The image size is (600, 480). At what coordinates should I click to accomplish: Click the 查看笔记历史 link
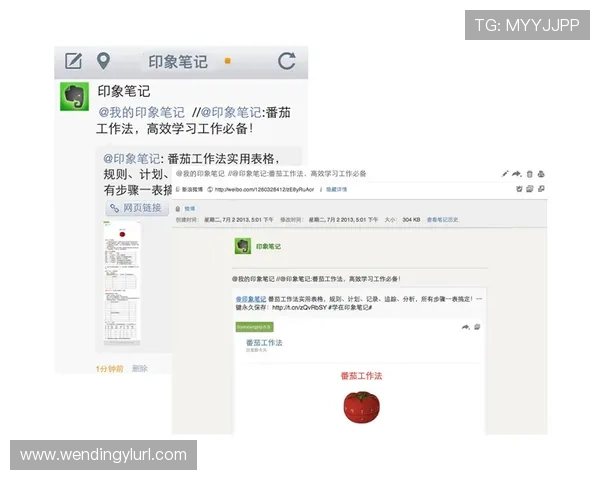(x=442, y=220)
